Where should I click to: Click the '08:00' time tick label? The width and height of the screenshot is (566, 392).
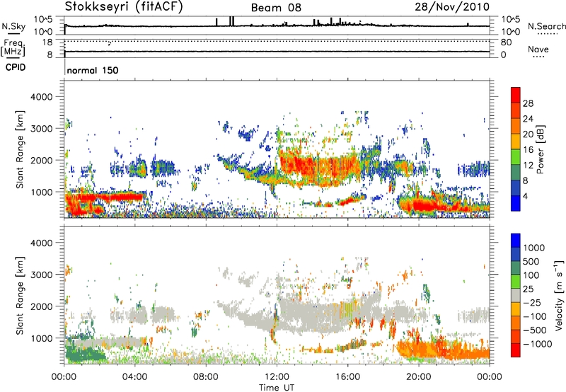click(x=205, y=377)
